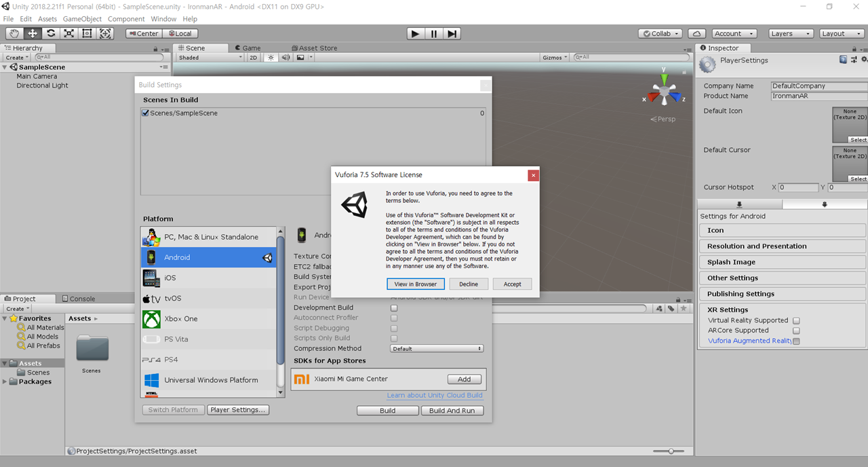The image size is (868, 467).
Task: Select tvOS platform in list
Action: pyautogui.click(x=208, y=298)
